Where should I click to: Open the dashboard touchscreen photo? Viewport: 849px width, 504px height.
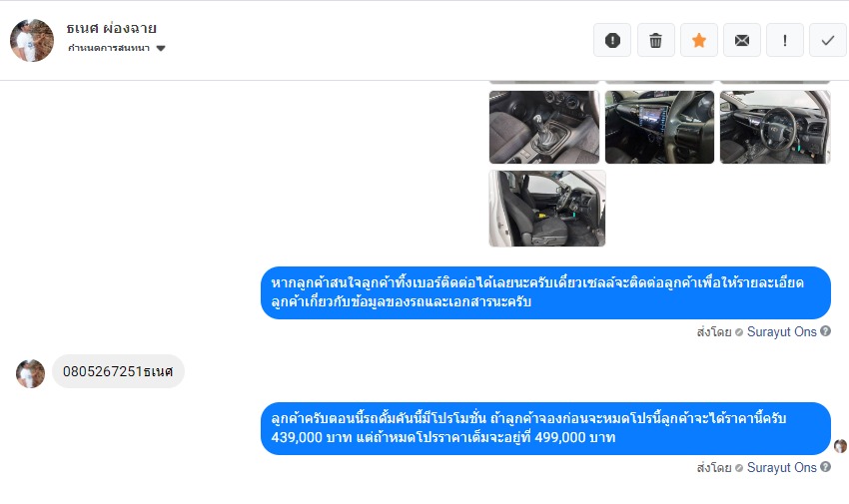[659, 127]
